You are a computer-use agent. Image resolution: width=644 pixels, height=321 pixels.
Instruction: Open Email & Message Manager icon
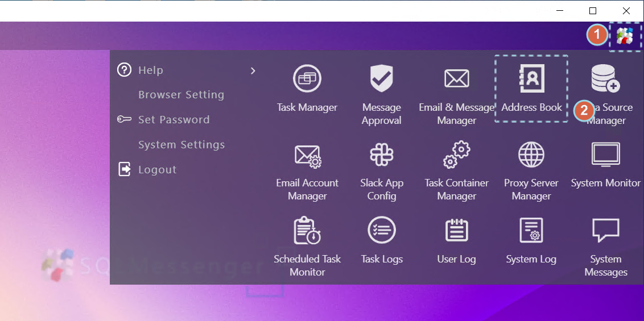[456, 78]
